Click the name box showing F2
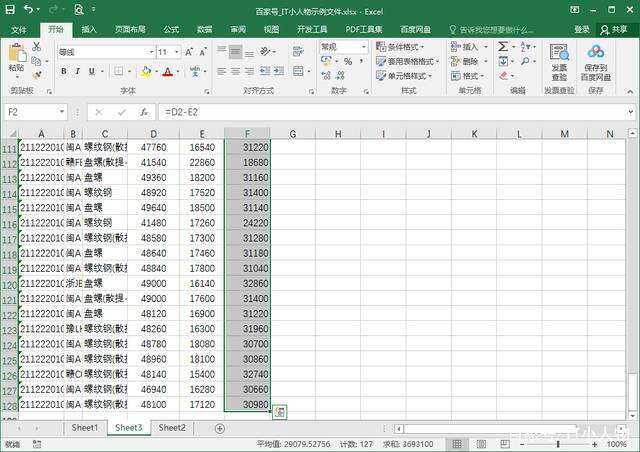Image resolution: width=640 pixels, height=452 pixels. 36,112
